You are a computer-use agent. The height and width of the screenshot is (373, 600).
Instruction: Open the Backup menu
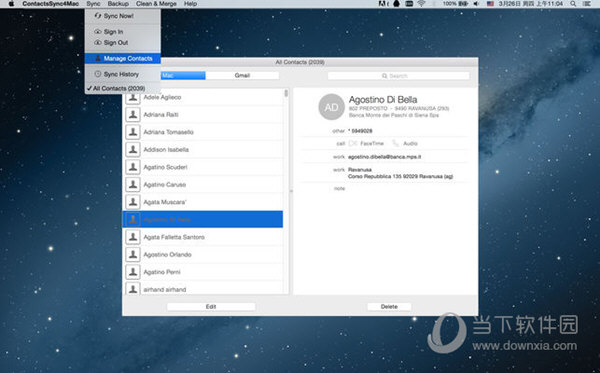118,4
